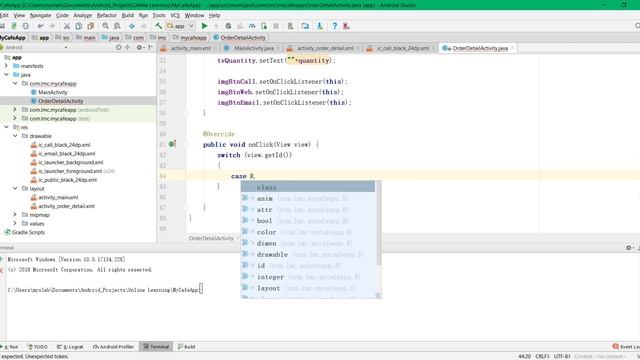Image resolution: width=640 pixels, height=360 pixels.
Task: Switch to the MainActivity.java tab
Action: (x=253, y=48)
